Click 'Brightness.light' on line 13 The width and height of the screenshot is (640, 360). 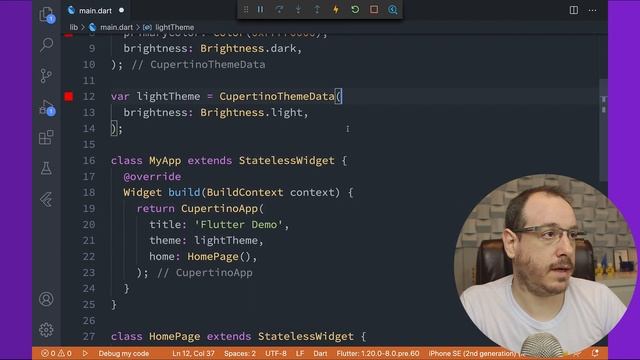(251, 113)
